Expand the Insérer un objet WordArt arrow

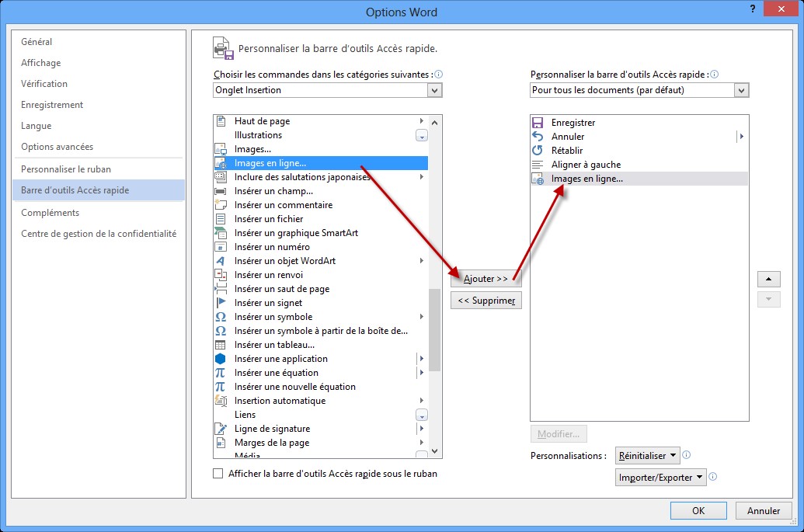422,261
